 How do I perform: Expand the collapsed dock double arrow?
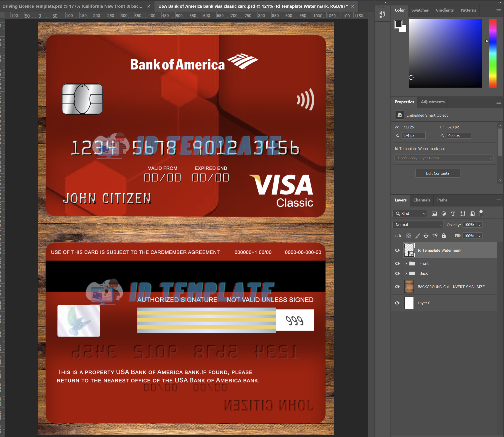click(387, 3)
